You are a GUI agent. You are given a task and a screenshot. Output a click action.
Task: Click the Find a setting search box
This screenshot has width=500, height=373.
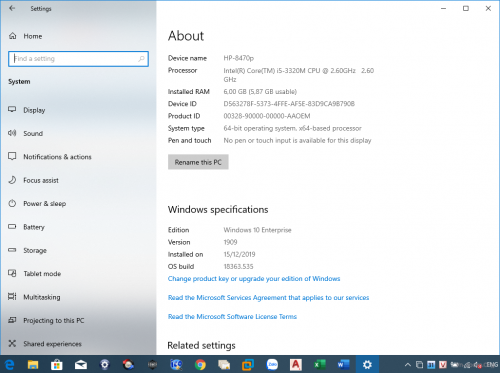(x=78, y=59)
